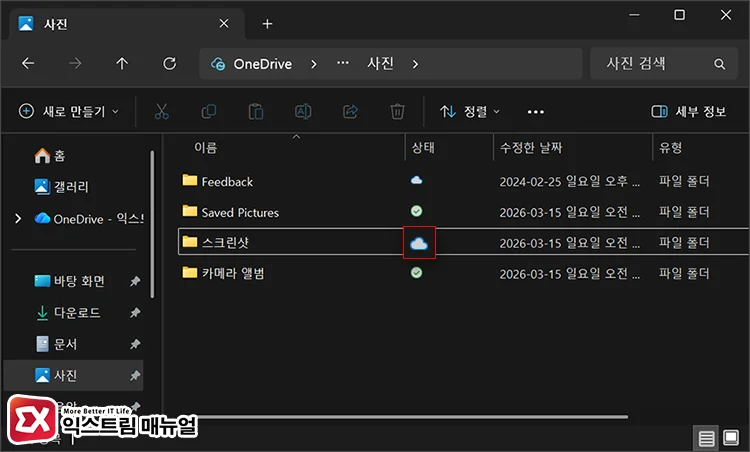750x452 pixels.
Task: Go forward with the forward arrow
Action: [x=75, y=63]
